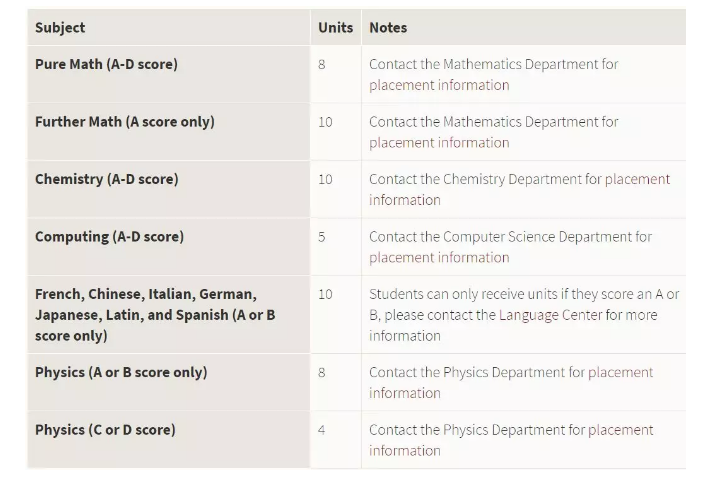Click the Pure Math (A-D score) cell

pos(169,74)
